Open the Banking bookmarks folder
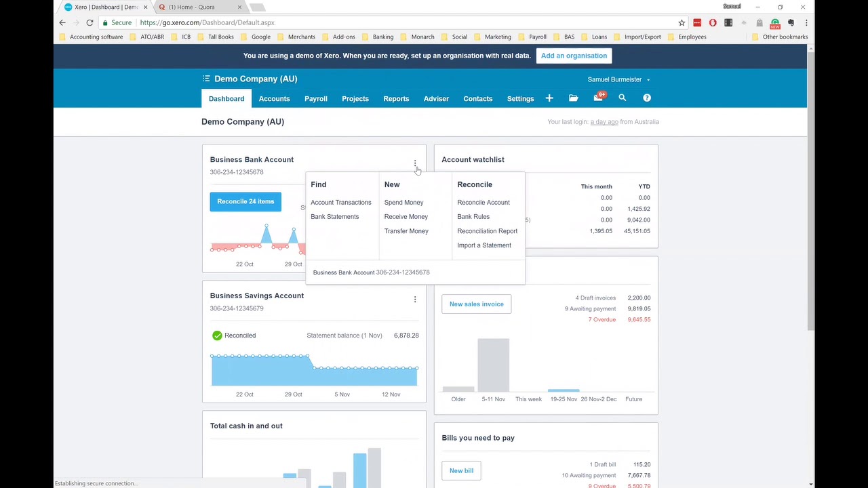Viewport: 868px width, 488px height. [378, 37]
